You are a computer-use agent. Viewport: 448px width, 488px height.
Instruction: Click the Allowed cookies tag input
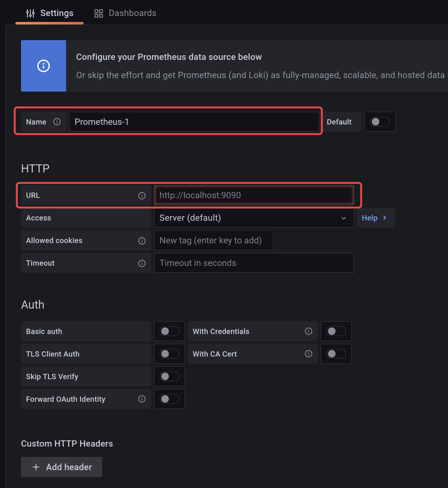pyautogui.click(x=214, y=240)
